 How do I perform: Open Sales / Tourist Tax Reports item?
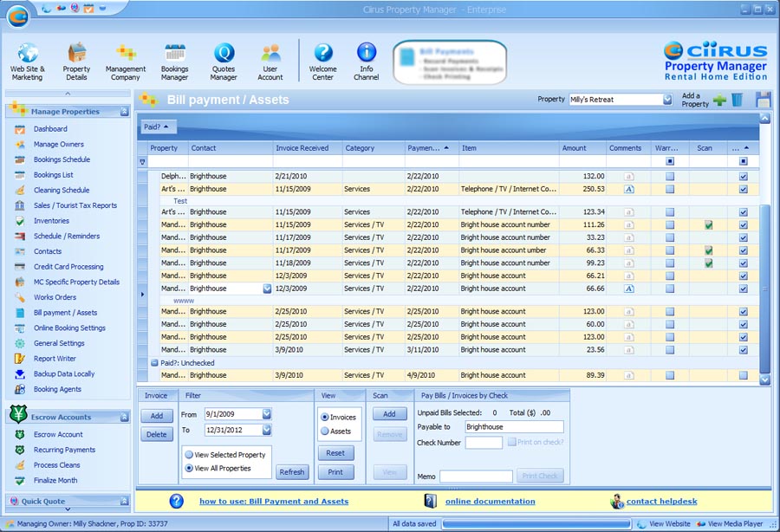pos(75,205)
